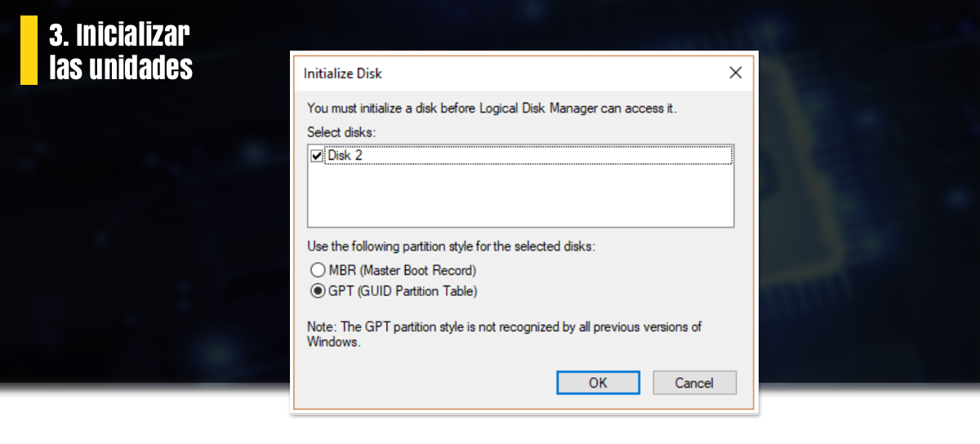Click the GPT partition style note text

504,335
